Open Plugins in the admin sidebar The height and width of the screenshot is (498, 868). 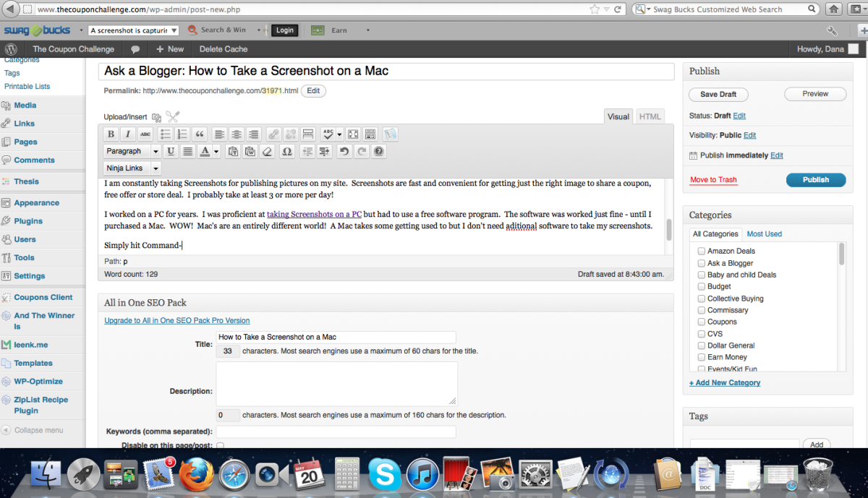pyautogui.click(x=28, y=221)
